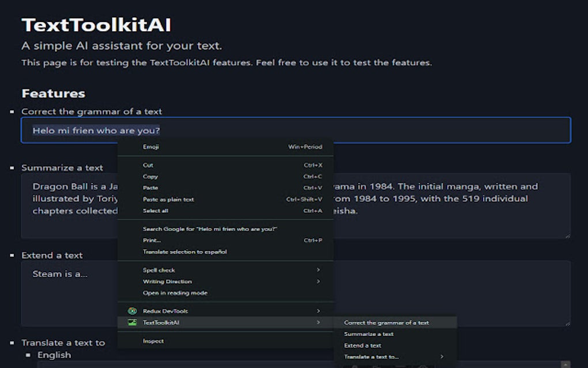588x368 pixels.
Task: Select 'Extend a text' submenu option
Action: click(x=363, y=346)
